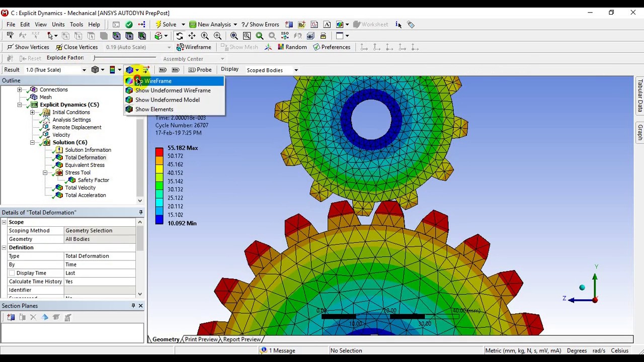Click the letter A text annotation icon
Image resolution: width=644 pixels, height=362 pixels.
(327, 24)
